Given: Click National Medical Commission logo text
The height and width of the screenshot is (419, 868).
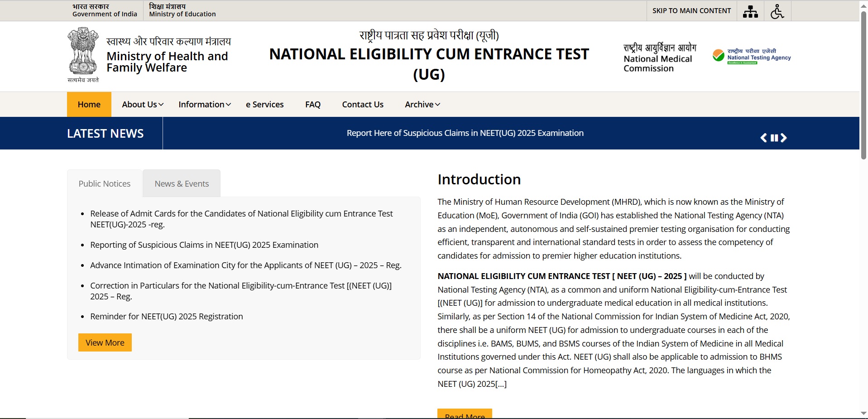Looking at the screenshot, I should (659, 58).
